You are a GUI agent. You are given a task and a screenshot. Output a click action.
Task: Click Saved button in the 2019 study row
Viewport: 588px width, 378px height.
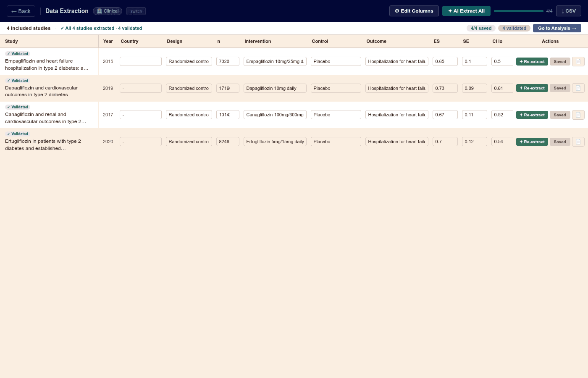[x=560, y=88]
